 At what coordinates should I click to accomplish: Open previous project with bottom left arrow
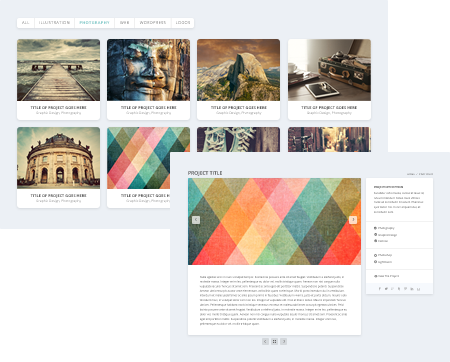pos(265,341)
